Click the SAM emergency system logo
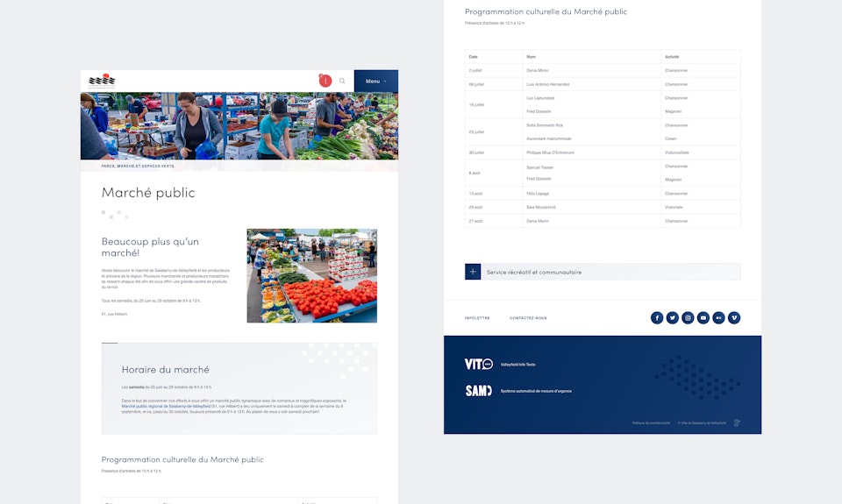Viewport: 842px width, 504px height. pyautogui.click(x=479, y=391)
